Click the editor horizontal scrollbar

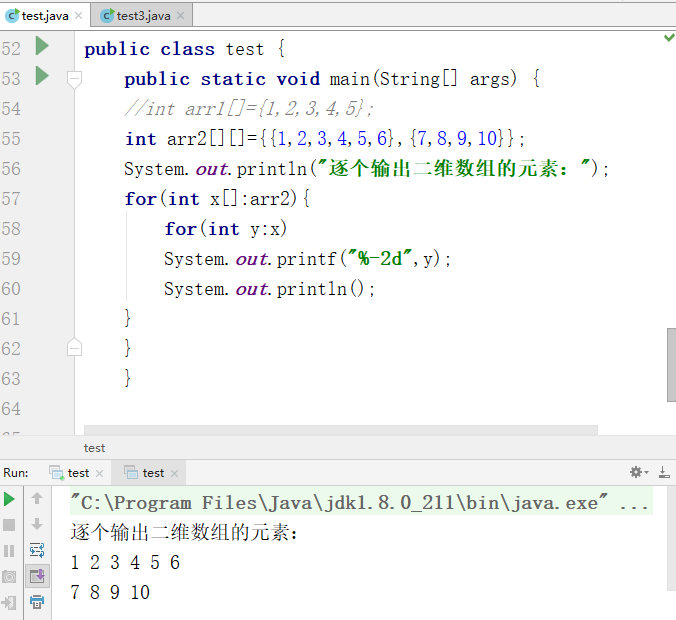click(341, 430)
